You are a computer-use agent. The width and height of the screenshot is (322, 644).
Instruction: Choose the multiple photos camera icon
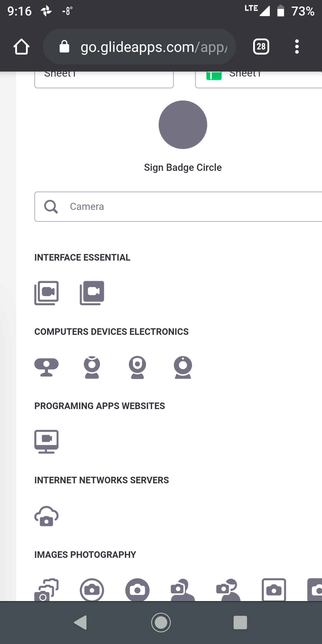point(47,590)
